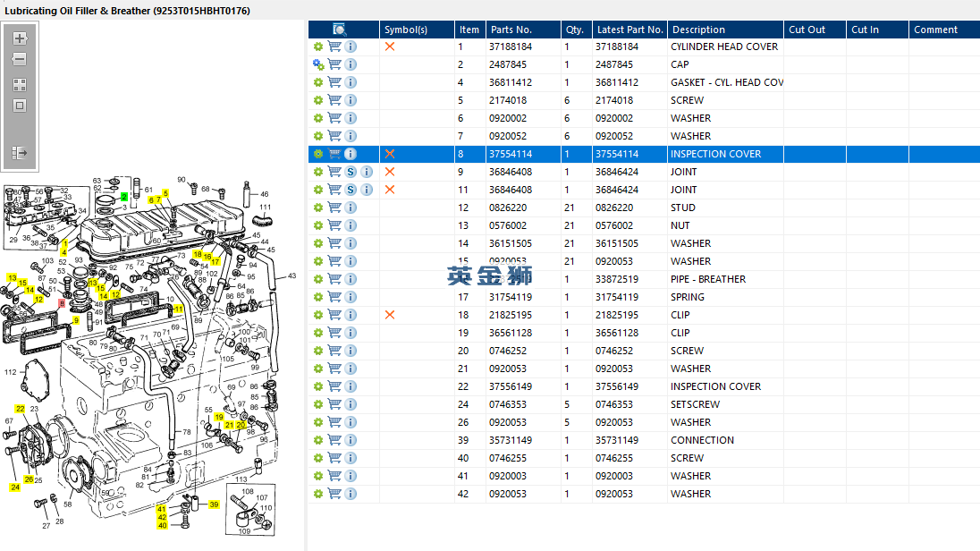Click supersession S icon for item 9
980x551 pixels.
351,172
